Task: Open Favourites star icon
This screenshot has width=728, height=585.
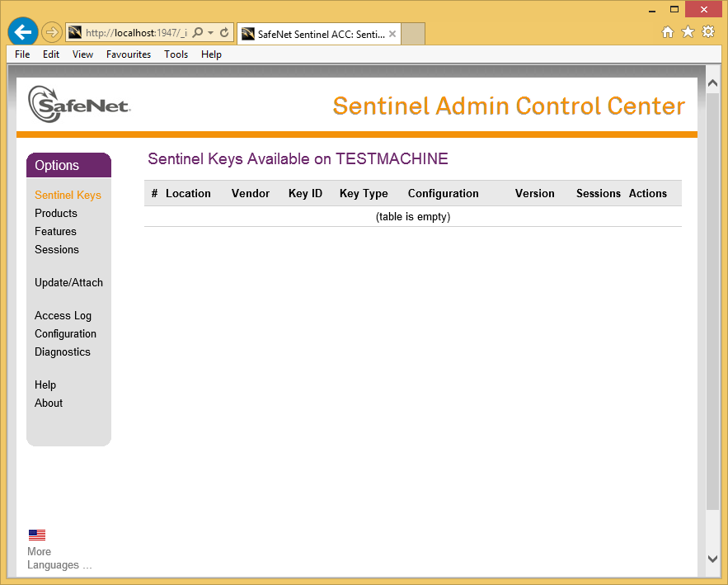Action: 688,32
